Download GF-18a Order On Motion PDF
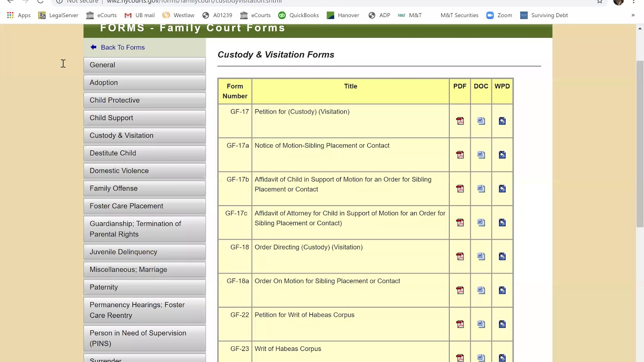644x362 pixels. click(460, 290)
